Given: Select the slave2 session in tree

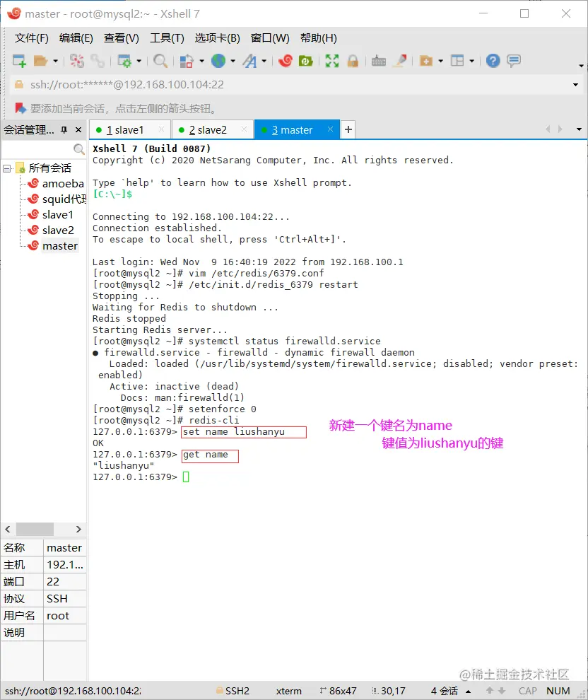Looking at the screenshot, I should [x=58, y=231].
